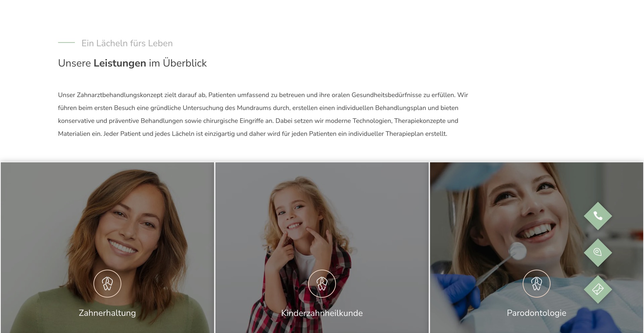644x333 pixels.
Task: Click the paragraph starting 'Unser Zahnarztbehandlungskonzept'
Action: [x=263, y=114]
